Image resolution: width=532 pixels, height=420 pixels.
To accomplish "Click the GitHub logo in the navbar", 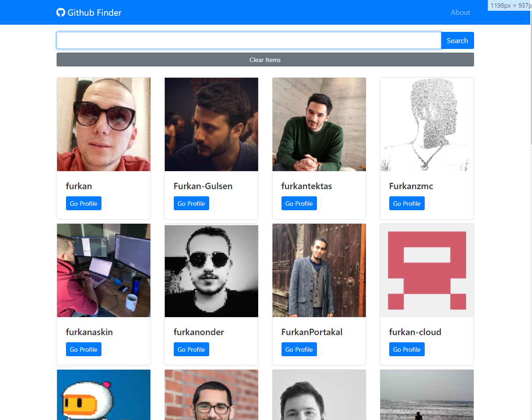I will tap(61, 12).
